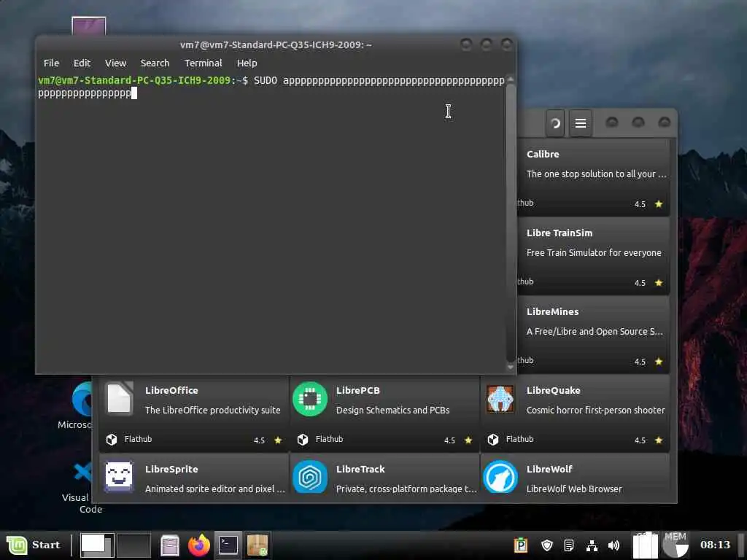The image size is (747, 560).
Task: Click the terminal vertical scrollbar track
Action: tap(510, 223)
